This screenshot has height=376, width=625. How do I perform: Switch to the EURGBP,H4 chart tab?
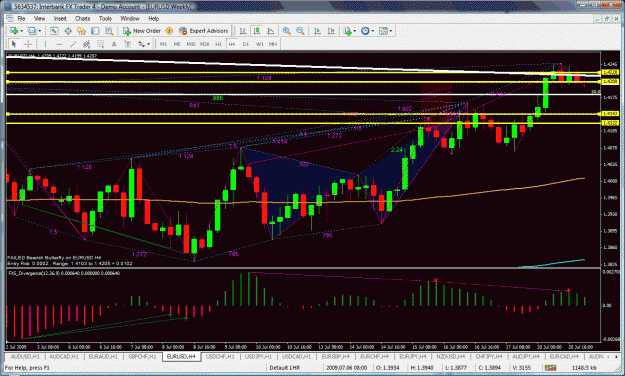(335, 356)
